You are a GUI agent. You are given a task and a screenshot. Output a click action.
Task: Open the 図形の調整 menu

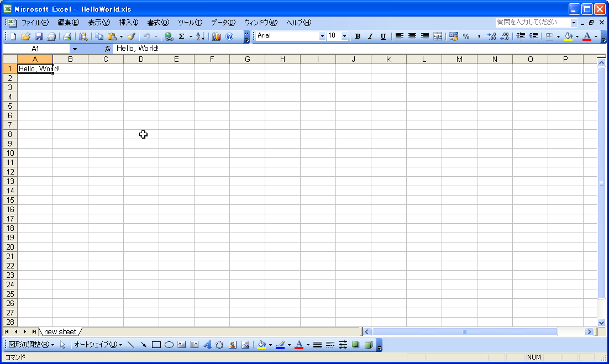31,345
